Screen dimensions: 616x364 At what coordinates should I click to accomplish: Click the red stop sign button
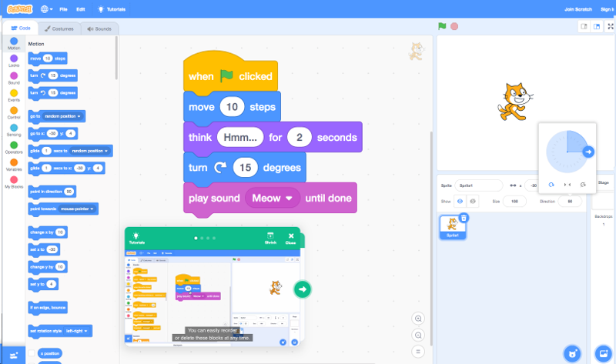454,26
